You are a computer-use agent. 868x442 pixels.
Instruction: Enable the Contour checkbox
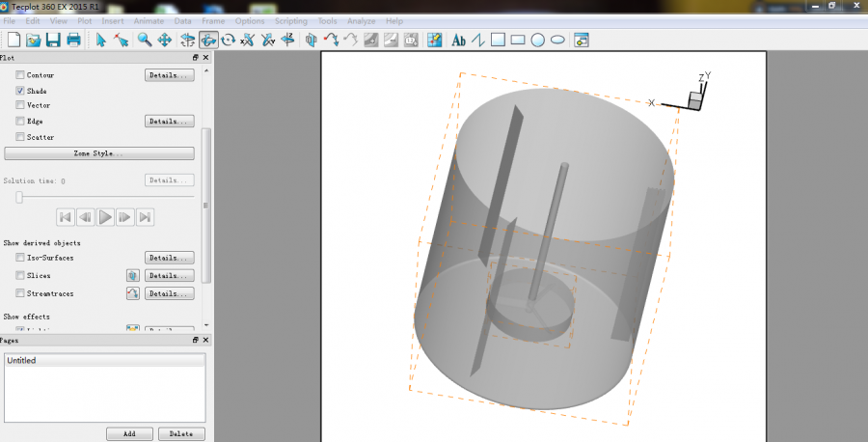20,75
